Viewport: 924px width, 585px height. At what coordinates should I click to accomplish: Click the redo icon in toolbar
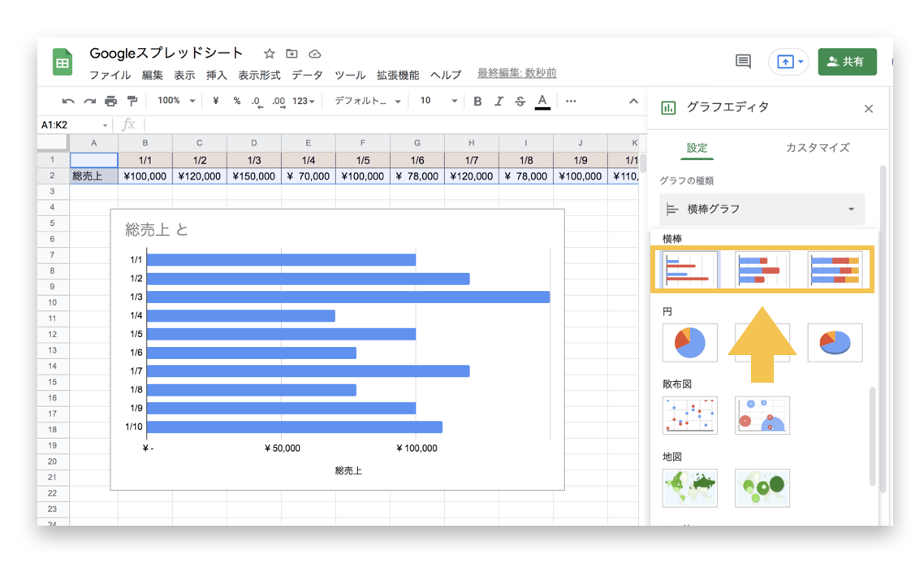coord(89,101)
